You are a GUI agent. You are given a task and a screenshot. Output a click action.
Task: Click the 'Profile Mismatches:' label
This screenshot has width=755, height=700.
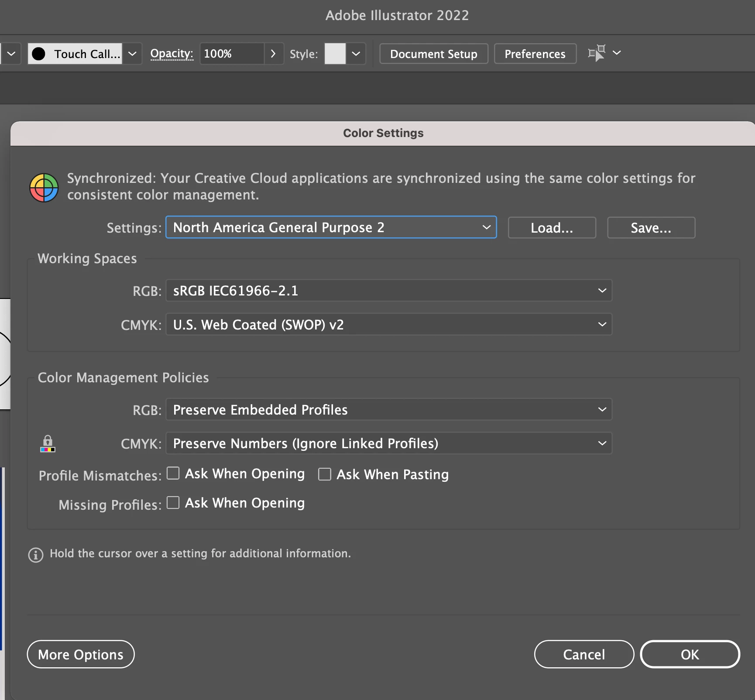(x=100, y=475)
